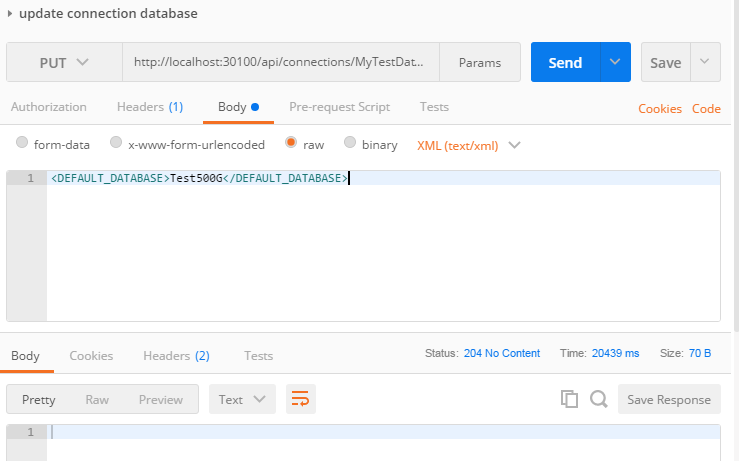Click the blue Send button

point(566,62)
